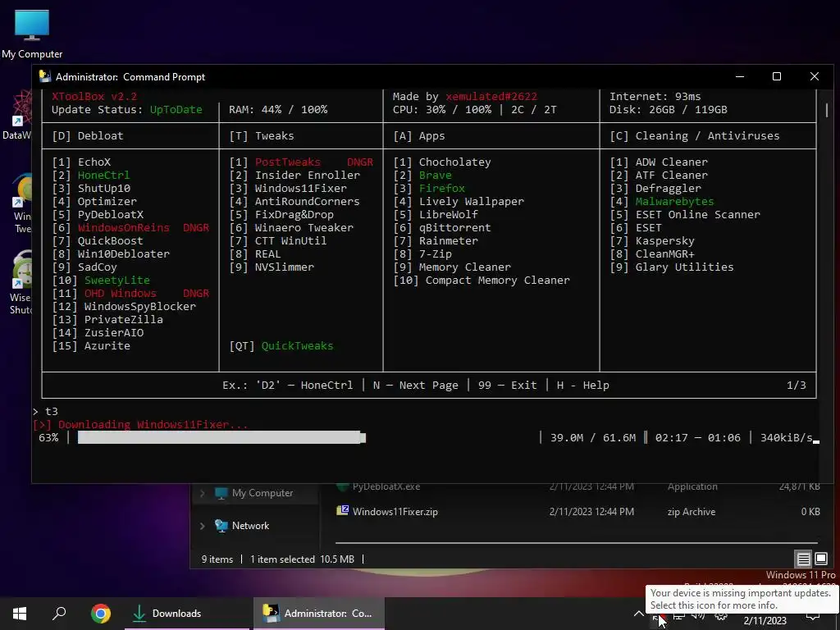The image size is (840, 630).
Task: Click the 'ADW Cleaner' entry
Action: tap(672, 162)
